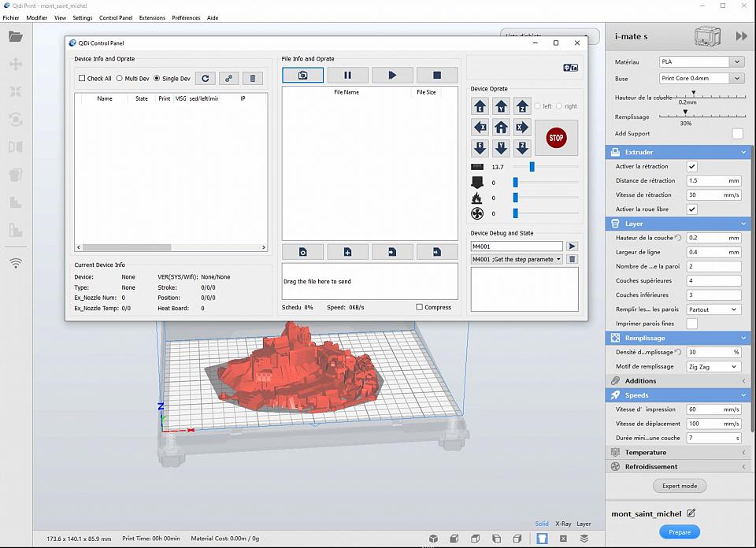Move Z axis down arrow

point(523,148)
